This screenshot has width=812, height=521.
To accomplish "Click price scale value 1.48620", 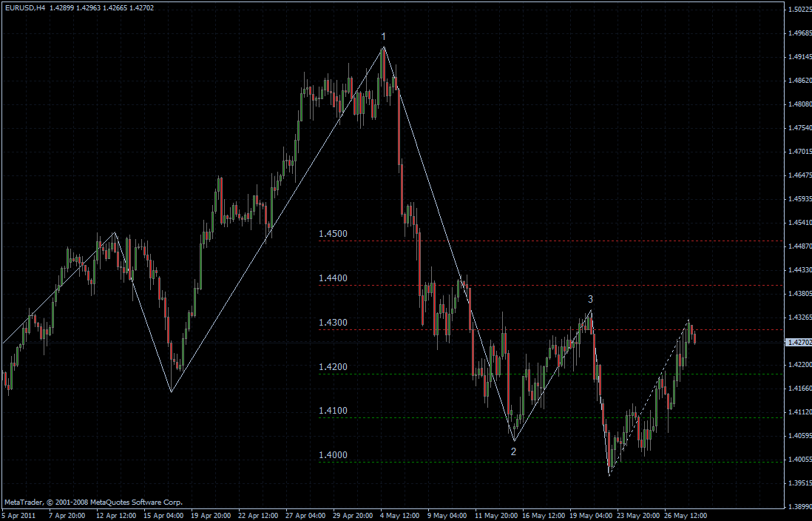I will click(x=800, y=81).
